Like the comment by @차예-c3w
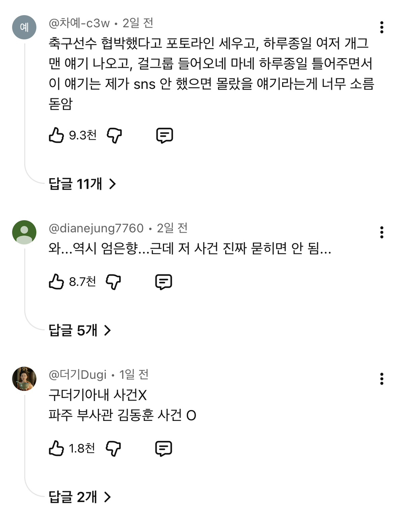 56,135
